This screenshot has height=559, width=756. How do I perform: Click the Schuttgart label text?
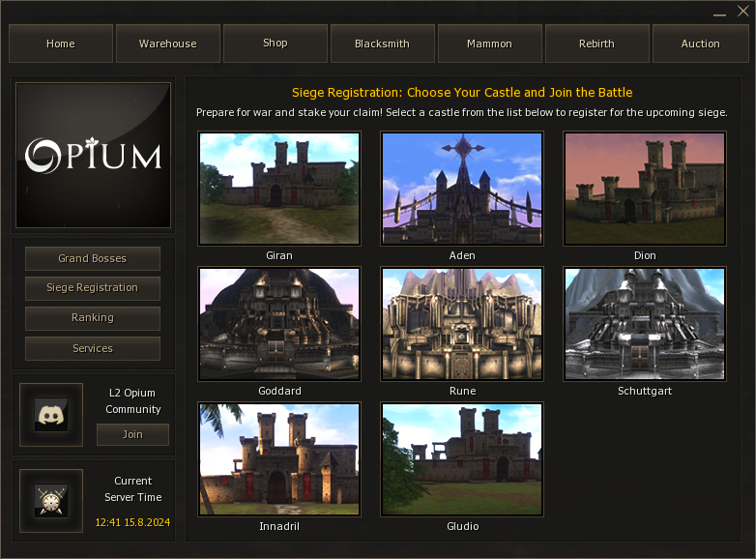645,391
